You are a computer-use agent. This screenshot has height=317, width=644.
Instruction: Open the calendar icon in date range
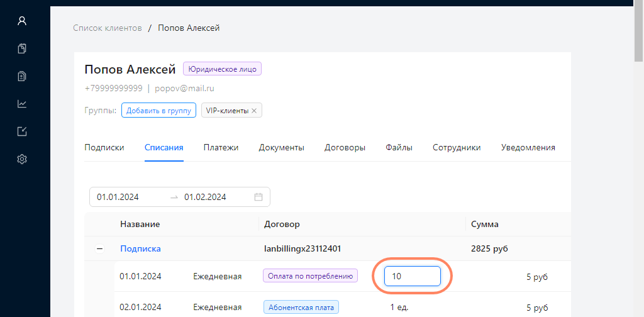coord(258,197)
